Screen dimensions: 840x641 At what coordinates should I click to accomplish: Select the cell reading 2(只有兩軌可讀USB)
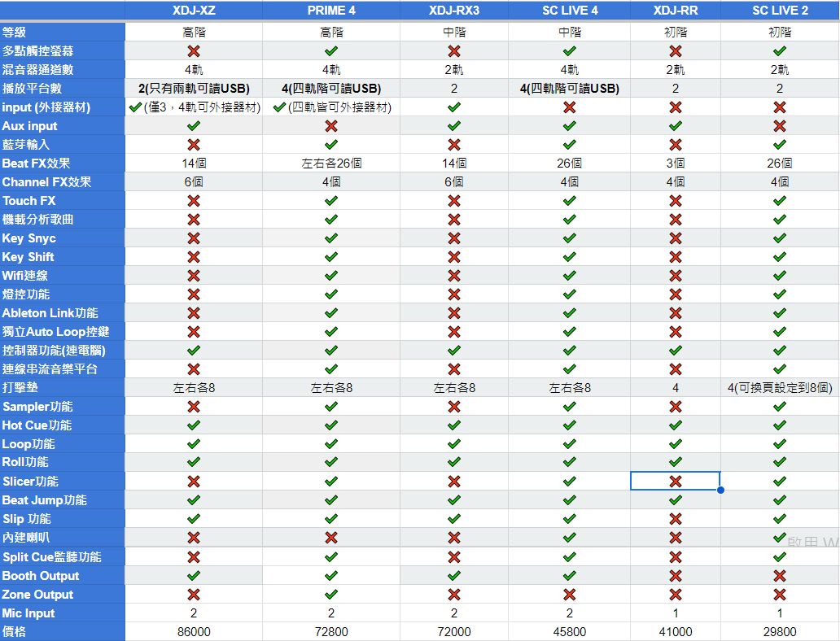[x=194, y=89]
